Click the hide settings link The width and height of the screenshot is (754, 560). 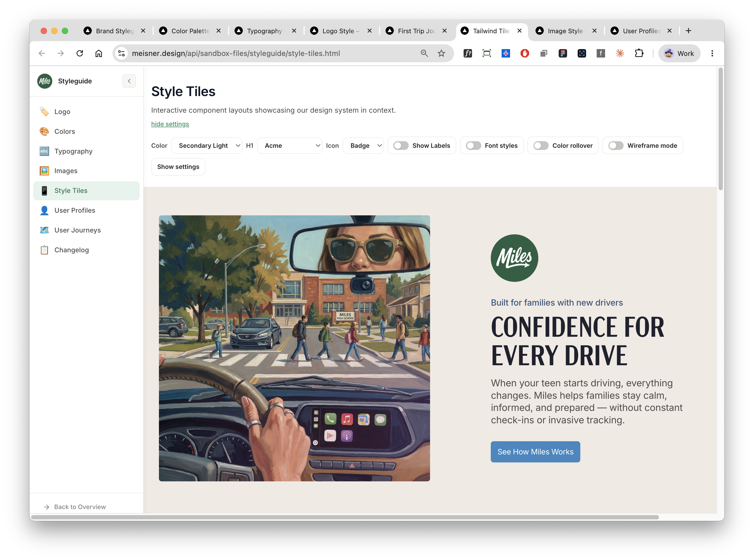click(x=170, y=124)
